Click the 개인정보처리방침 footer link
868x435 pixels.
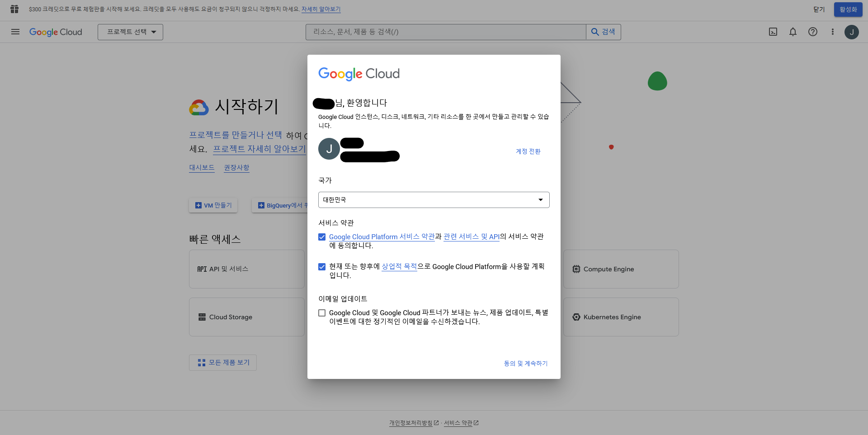(411, 423)
